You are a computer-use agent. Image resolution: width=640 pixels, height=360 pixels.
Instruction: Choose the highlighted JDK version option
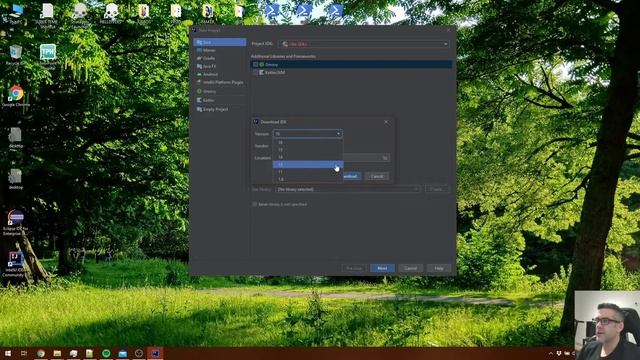tap(308, 164)
